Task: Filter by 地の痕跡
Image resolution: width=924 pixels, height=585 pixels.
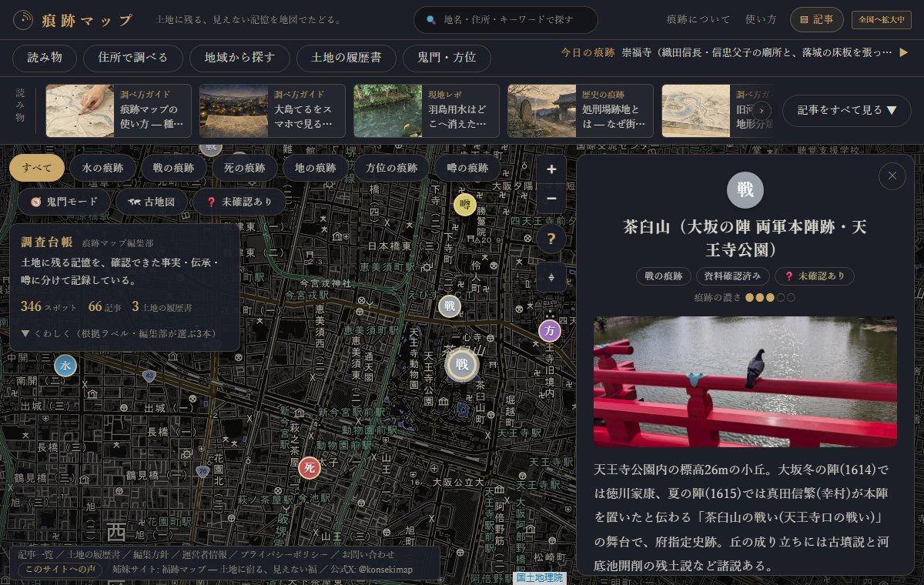Action: point(316,168)
